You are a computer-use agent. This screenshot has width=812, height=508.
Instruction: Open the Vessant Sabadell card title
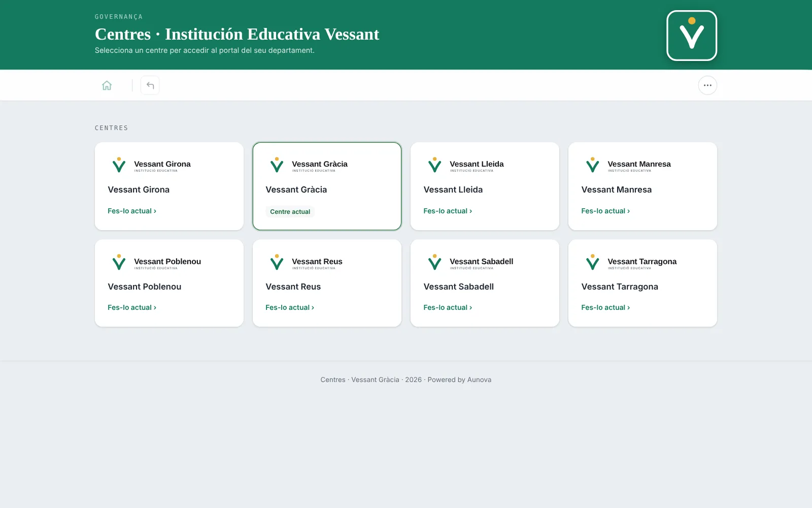coord(459,287)
